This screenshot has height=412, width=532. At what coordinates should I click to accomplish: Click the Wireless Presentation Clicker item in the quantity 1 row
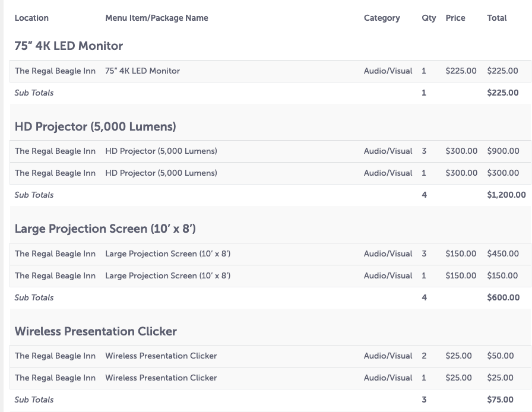pyautogui.click(x=161, y=378)
